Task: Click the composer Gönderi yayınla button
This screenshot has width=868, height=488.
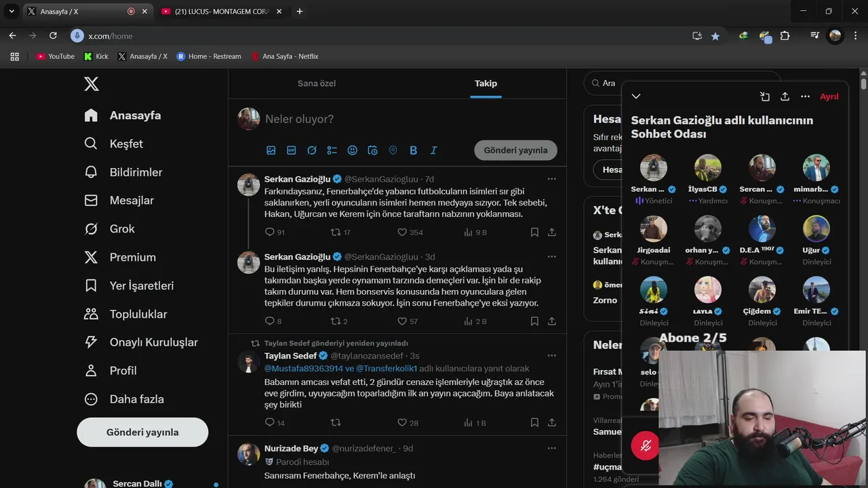Action: 515,150
